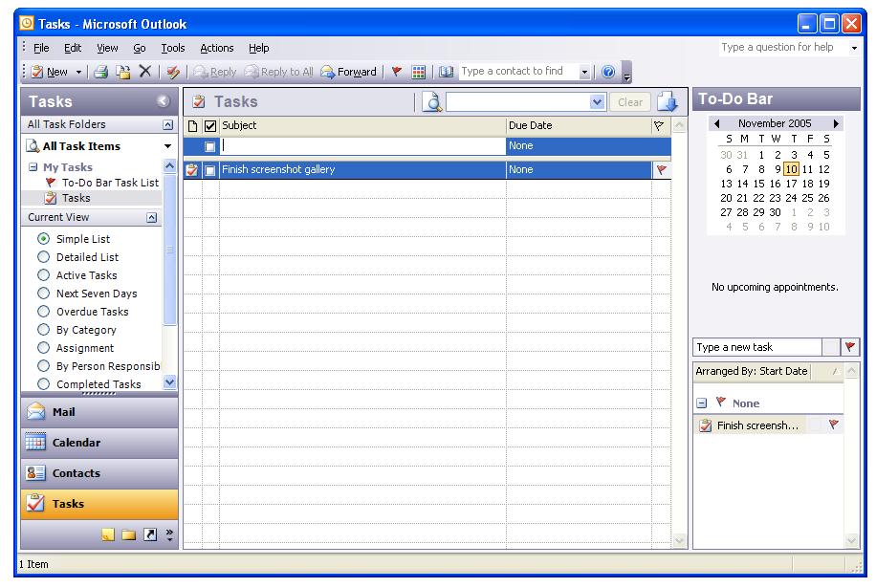
Task: Collapse the Tasks navigation pane chevron
Action: pos(164,100)
